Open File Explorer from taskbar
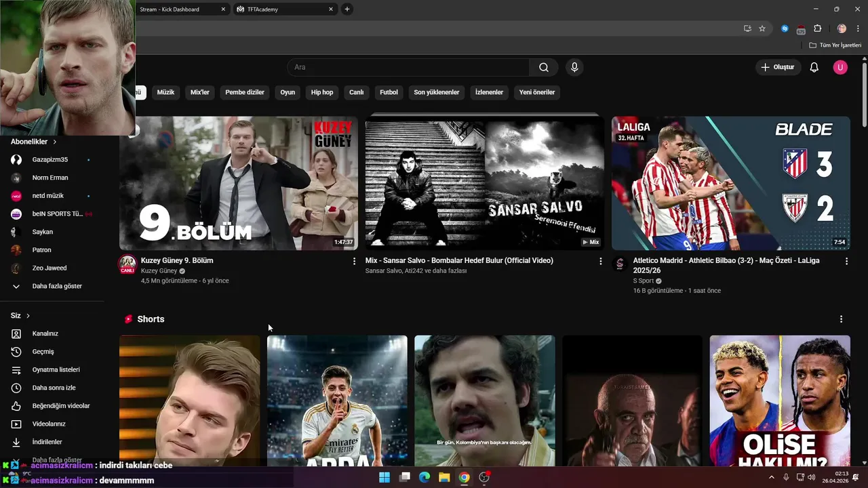Viewport: 868px width, 488px height. click(444, 477)
